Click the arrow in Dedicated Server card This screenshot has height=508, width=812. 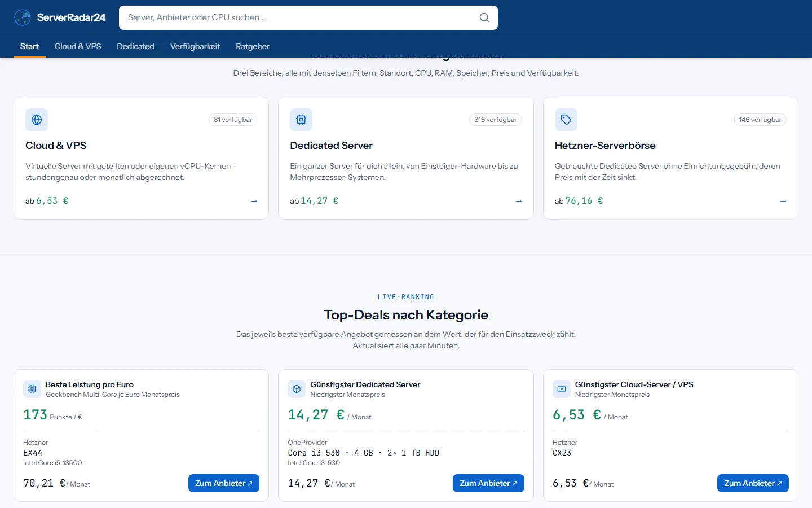519,201
